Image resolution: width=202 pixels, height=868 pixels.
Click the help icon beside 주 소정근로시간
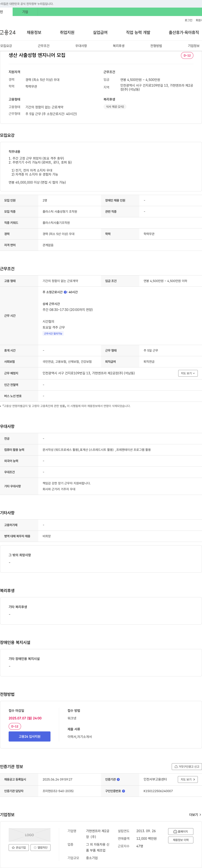[x=65, y=292]
